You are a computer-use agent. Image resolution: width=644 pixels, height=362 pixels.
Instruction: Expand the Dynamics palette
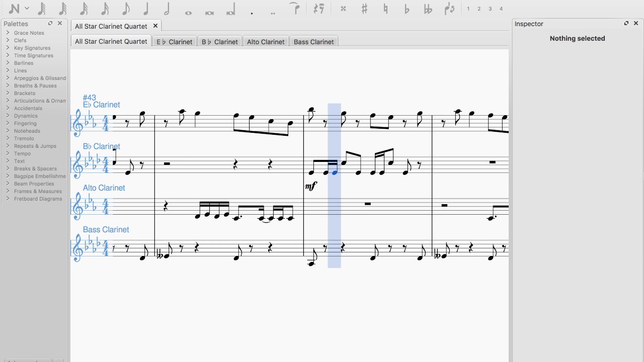coord(8,116)
